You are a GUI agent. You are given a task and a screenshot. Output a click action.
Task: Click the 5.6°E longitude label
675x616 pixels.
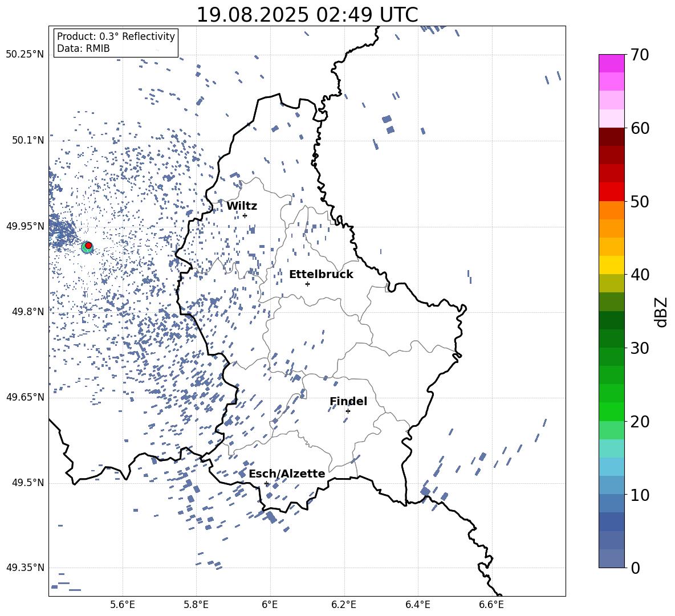click(123, 605)
